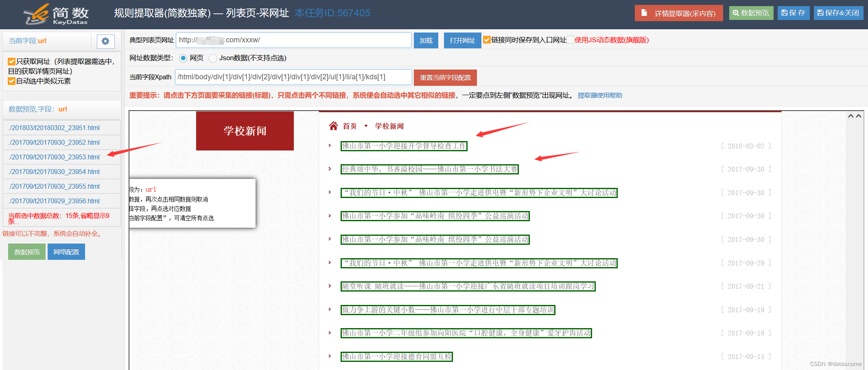The image size is (868, 370).
Task: Click the red 学校新闻 banner
Action: click(x=245, y=131)
